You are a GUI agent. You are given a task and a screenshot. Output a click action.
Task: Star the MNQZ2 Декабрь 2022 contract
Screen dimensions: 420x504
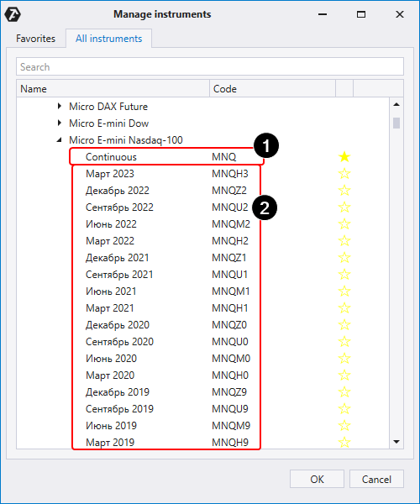pyautogui.click(x=344, y=191)
